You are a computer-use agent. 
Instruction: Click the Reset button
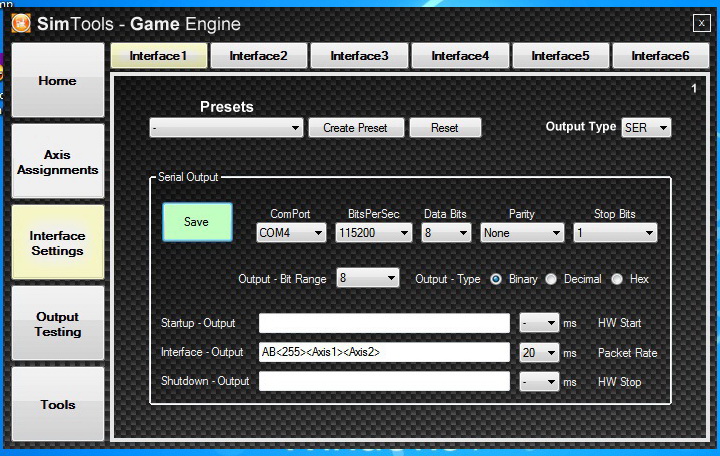(x=444, y=128)
